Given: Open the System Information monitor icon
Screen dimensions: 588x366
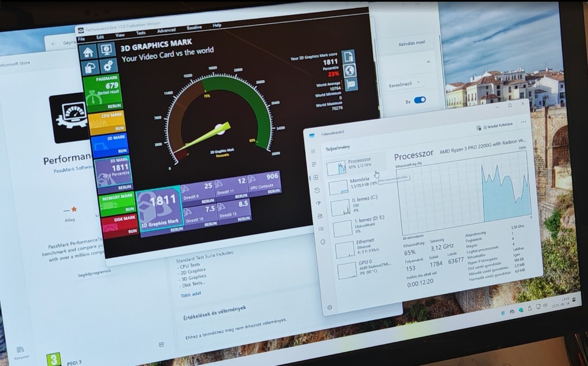Looking at the screenshot, I should [106, 49].
